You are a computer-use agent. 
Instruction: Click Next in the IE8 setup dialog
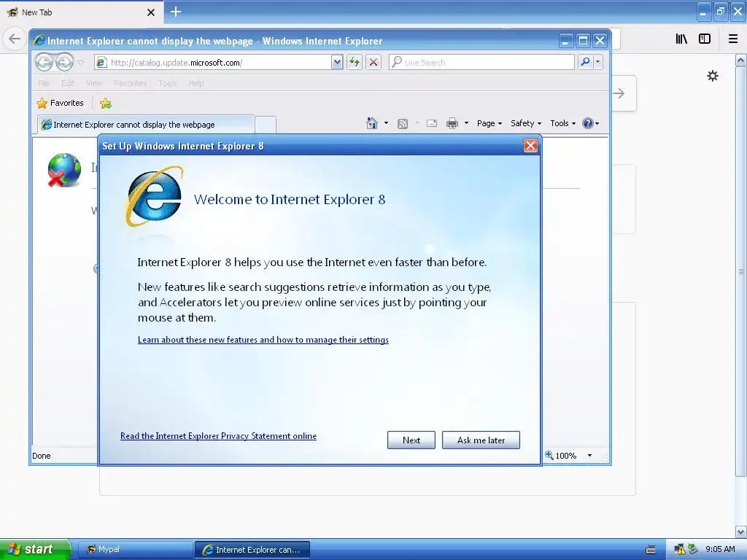(x=411, y=440)
